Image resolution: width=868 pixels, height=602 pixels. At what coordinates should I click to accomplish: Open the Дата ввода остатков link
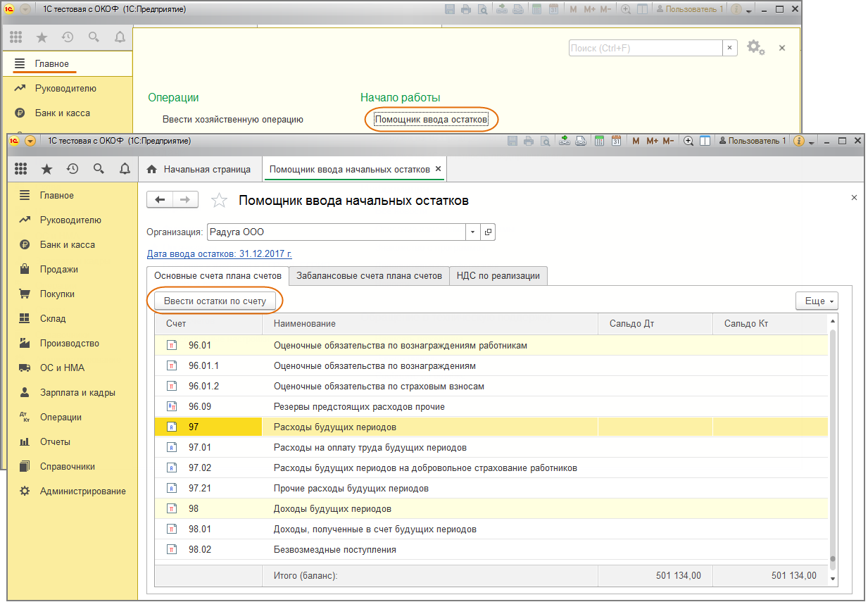coord(219,253)
